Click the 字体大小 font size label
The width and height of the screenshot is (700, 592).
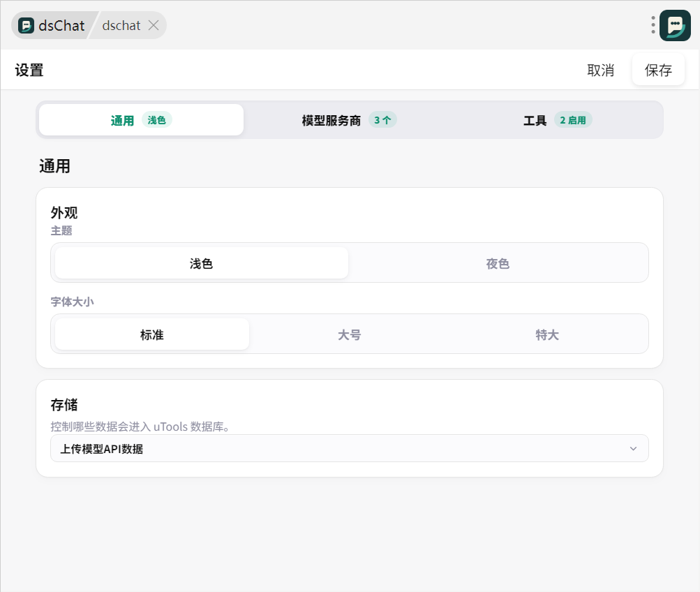coord(72,302)
